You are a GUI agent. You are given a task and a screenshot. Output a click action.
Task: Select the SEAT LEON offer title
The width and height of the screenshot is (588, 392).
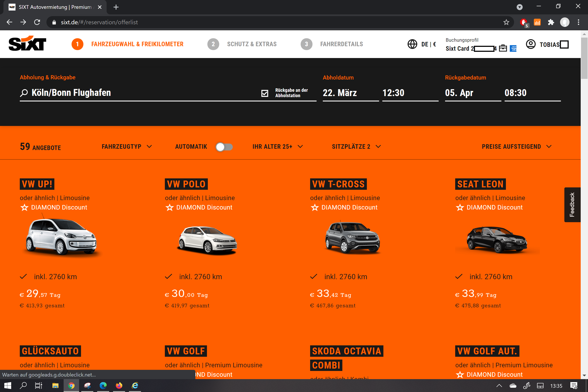481,184
